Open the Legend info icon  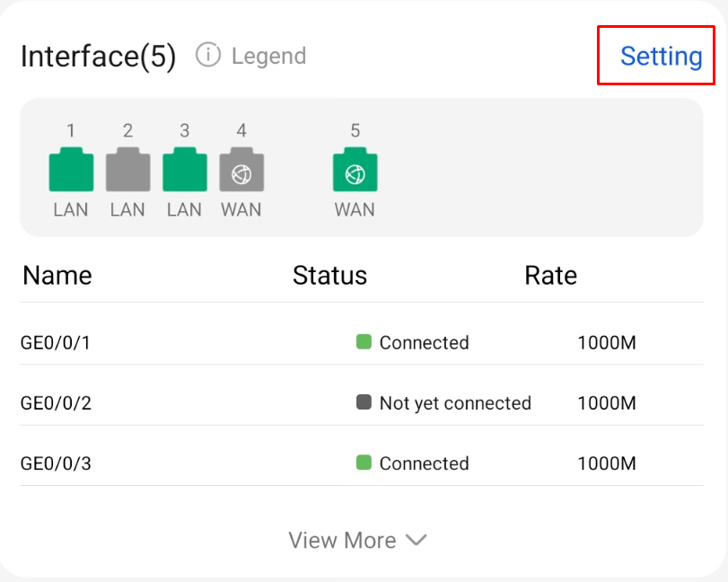pos(208,55)
